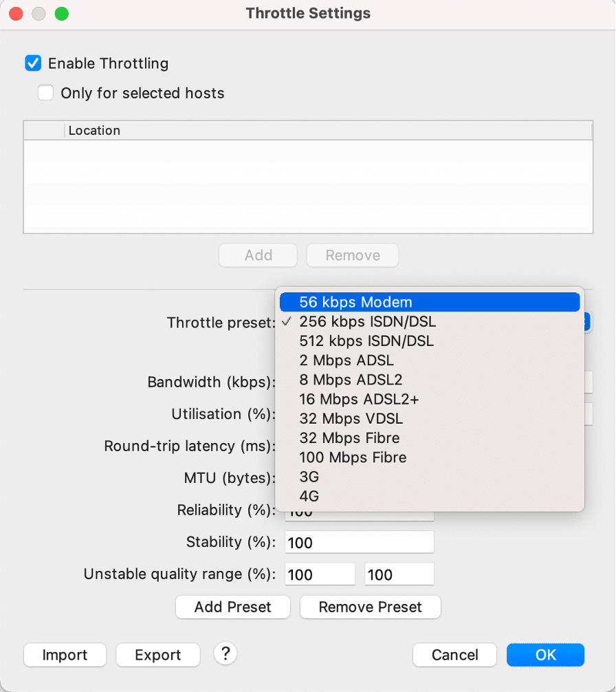Uncheck the Enable Throttling checkbox
The height and width of the screenshot is (692, 616).
point(33,63)
